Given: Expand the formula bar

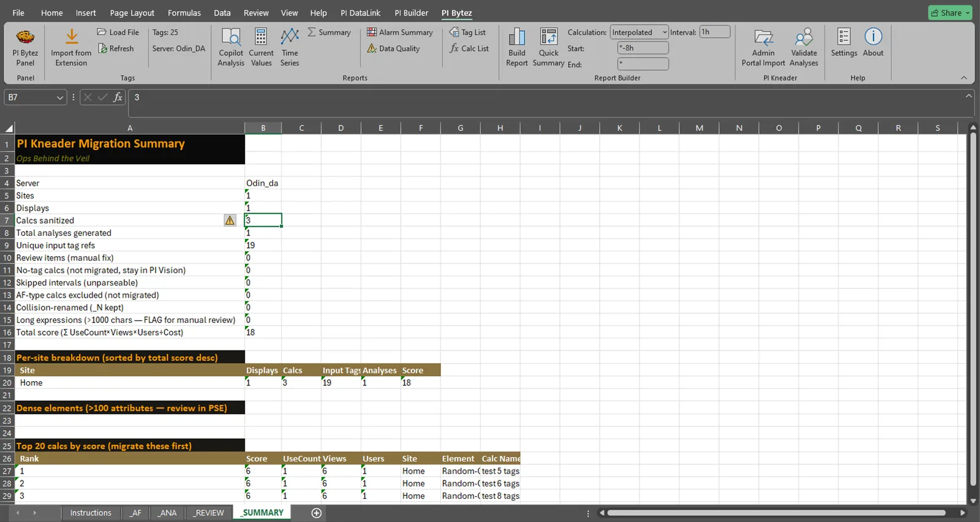Looking at the screenshot, I should 968,96.
